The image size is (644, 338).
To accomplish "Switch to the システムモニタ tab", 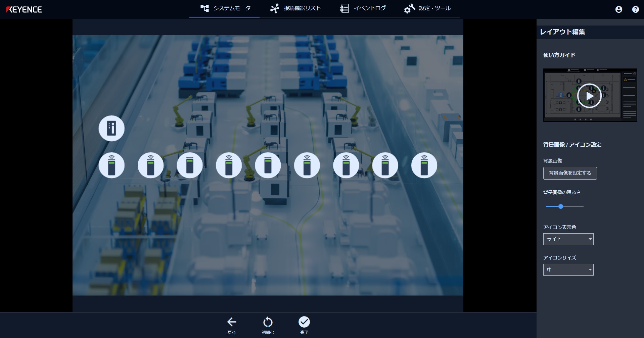I will (x=225, y=8).
